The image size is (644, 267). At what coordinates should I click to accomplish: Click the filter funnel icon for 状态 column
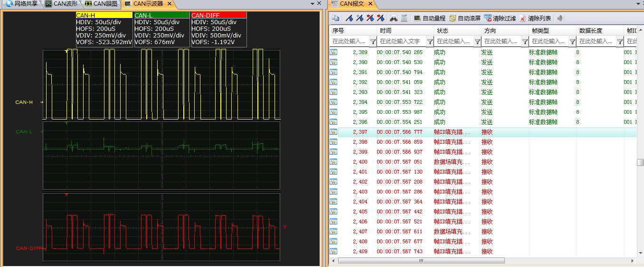click(477, 42)
